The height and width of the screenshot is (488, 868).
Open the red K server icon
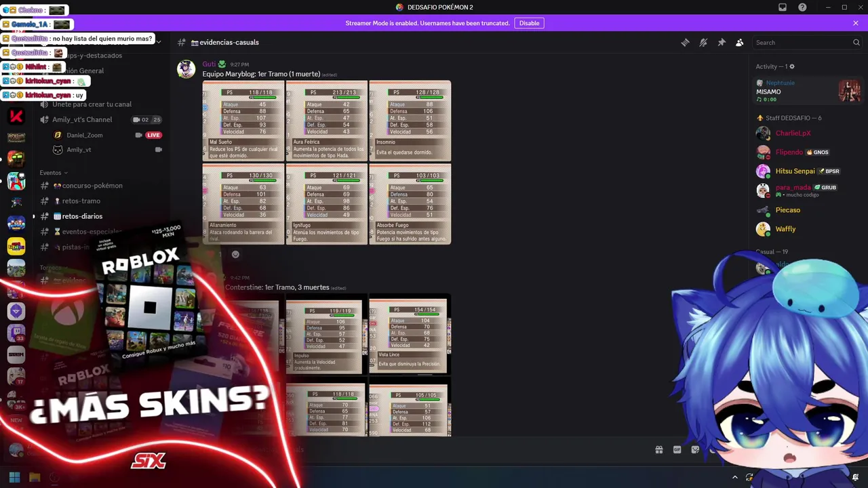16,116
